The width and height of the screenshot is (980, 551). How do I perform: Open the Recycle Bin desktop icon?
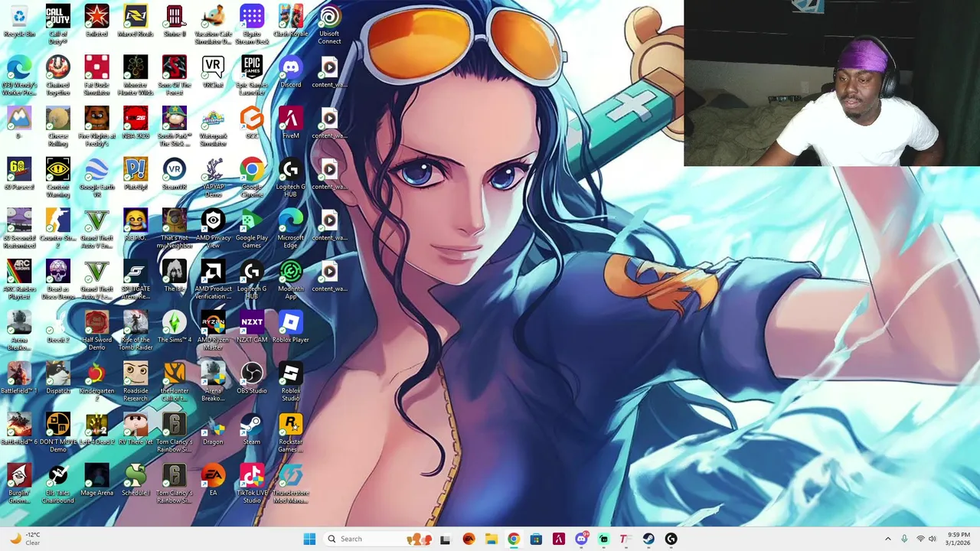pos(19,21)
